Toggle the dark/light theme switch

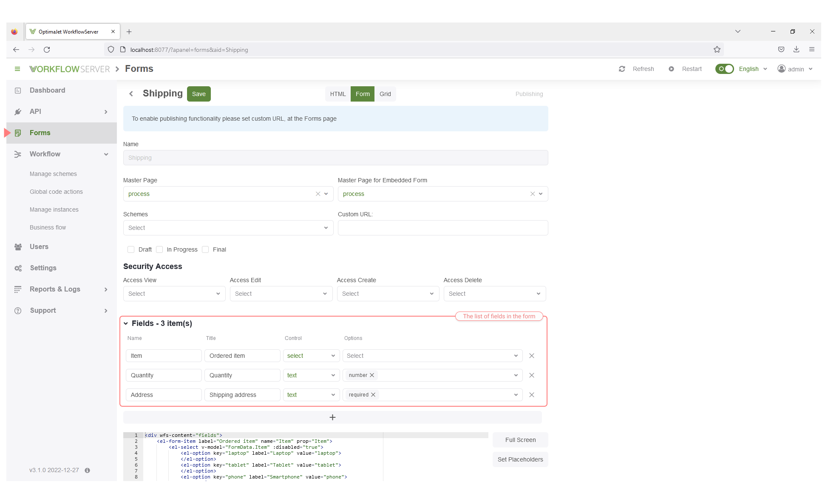724,69
